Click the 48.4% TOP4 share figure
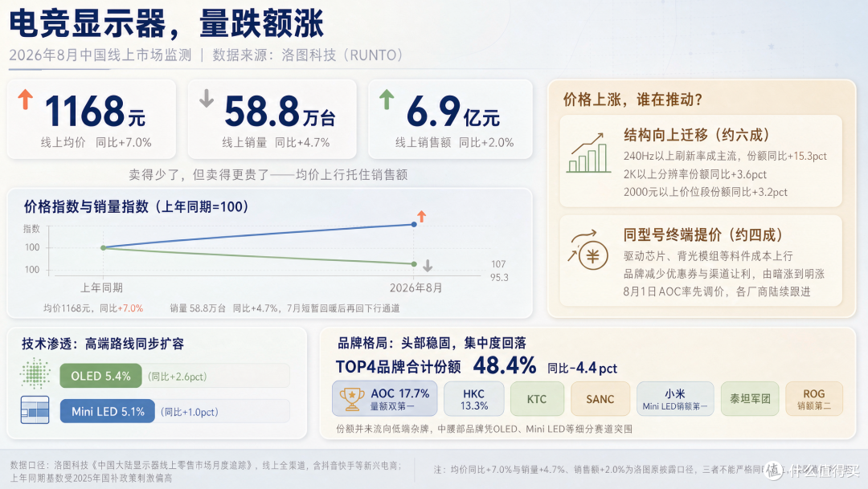Image resolution: width=868 pixels, height=489 pixels. click(x=504, y=365)
